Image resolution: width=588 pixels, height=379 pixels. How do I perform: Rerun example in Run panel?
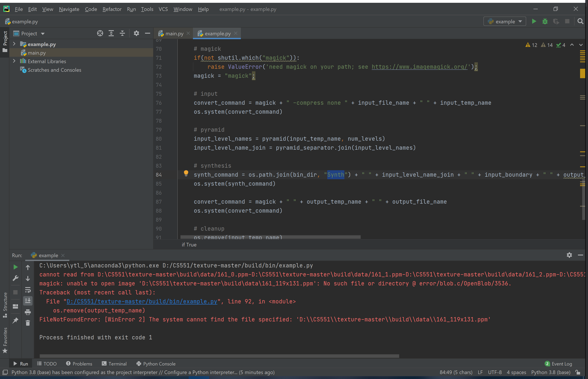coord(15,267)
